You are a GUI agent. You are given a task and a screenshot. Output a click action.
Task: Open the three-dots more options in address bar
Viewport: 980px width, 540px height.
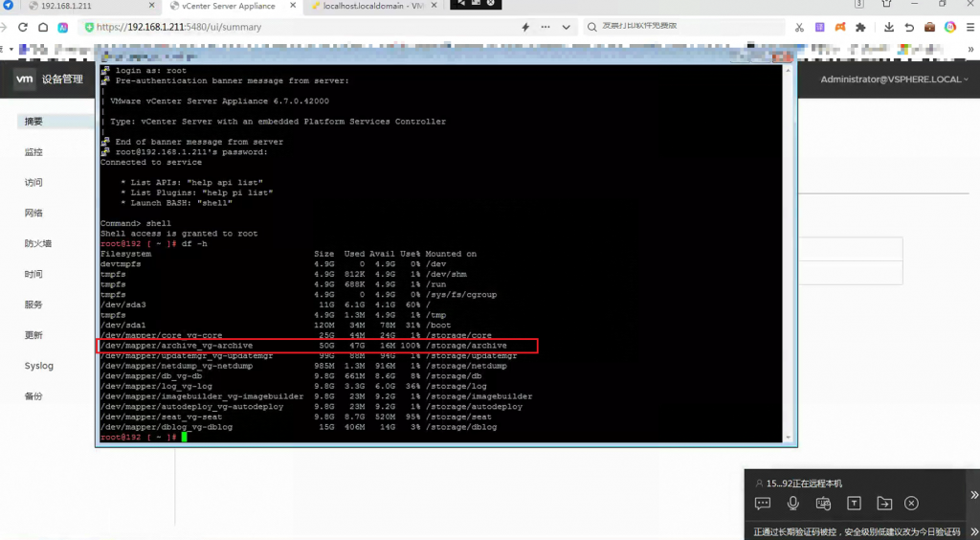click(546, 27)
